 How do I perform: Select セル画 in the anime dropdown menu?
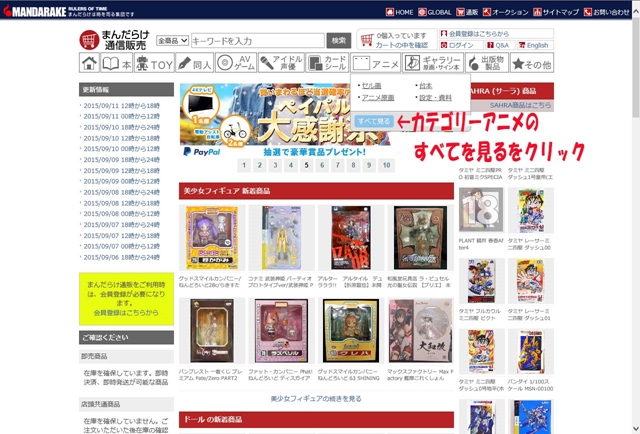371,86
